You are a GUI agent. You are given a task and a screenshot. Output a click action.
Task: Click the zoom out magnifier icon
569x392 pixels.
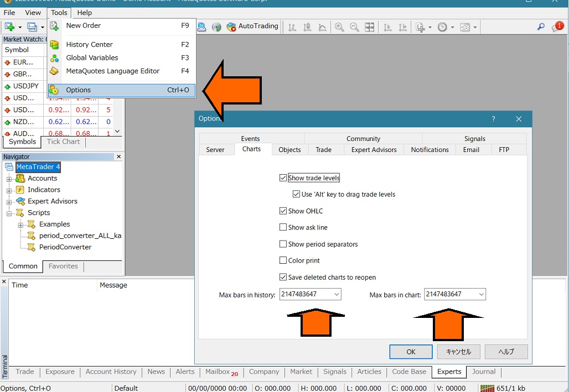354,27
